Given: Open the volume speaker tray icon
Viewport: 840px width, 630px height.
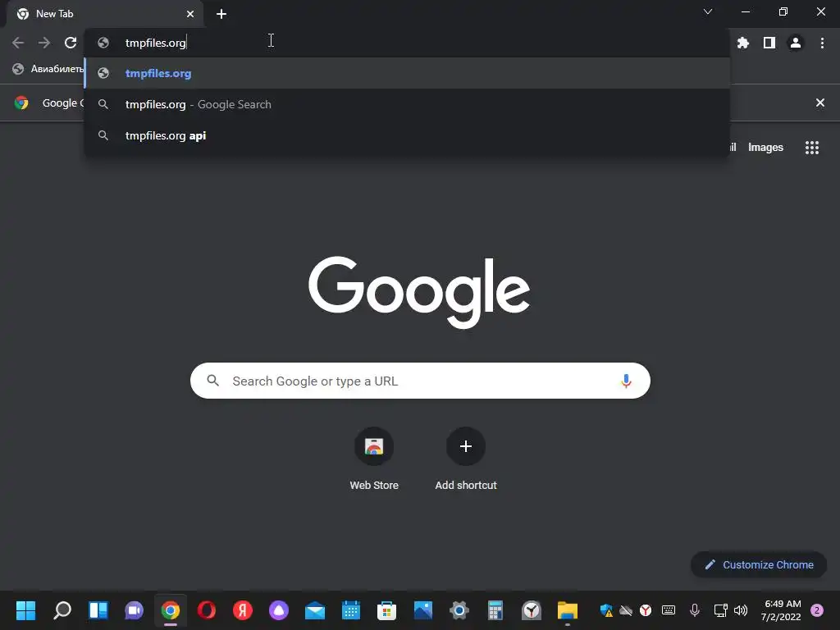Looking at the screenshot, I should click(741, 610).
